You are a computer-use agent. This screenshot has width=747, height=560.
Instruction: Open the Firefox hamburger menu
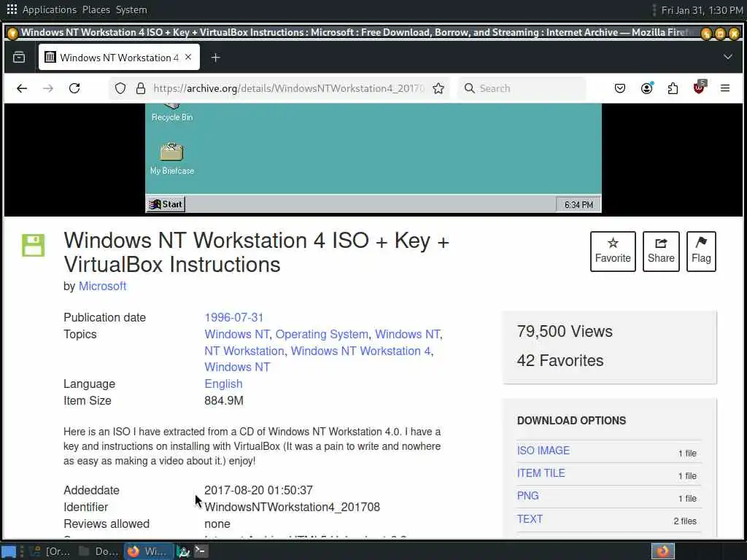click(725, 88)
